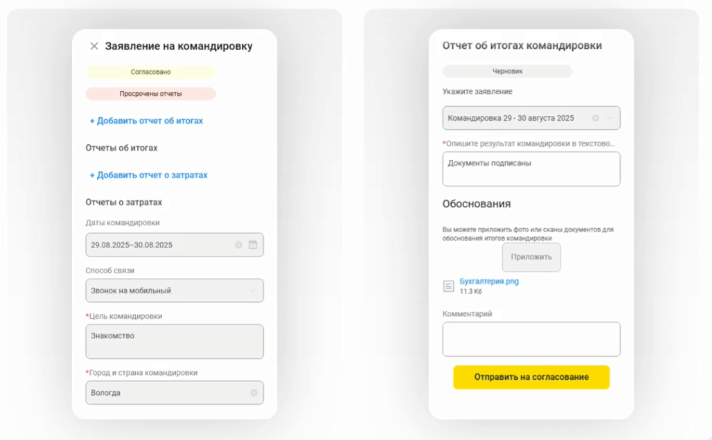This screenshot has width=712, height=440.
Task: Click the Просрочены отчеты status badge
Action: coord(150,94)
